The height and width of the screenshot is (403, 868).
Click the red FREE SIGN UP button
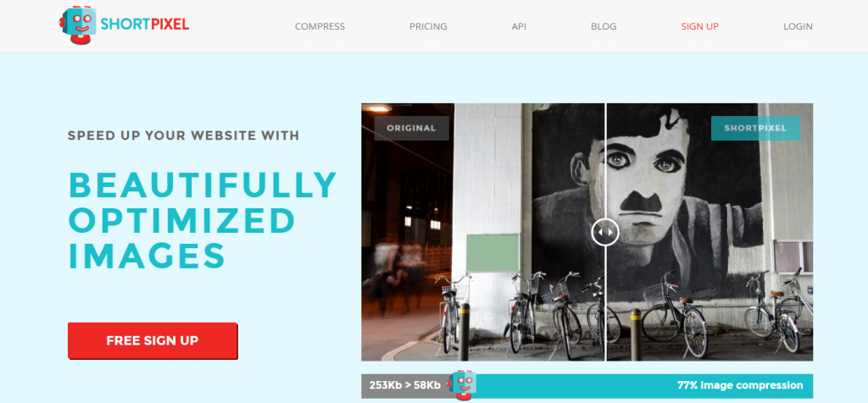tap(153, 340)
